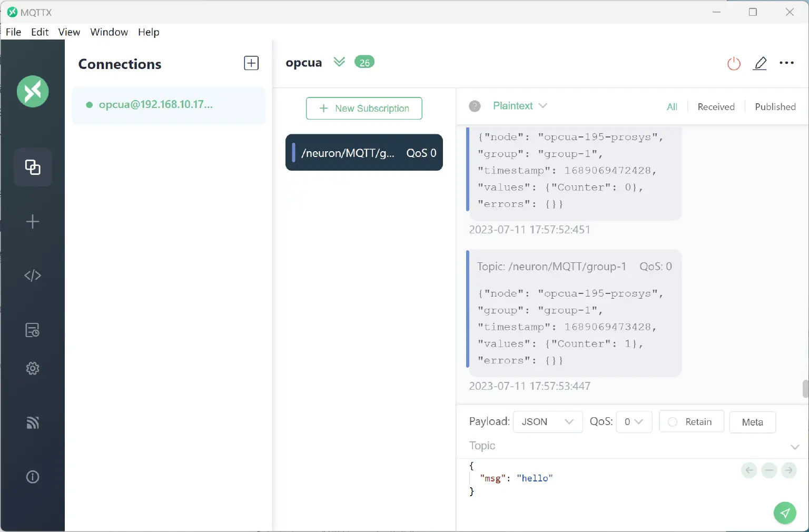This screenshot has height=532, width=809.
Task: Open the Plaintext format dropdown
Action: [x=520, y=106]
